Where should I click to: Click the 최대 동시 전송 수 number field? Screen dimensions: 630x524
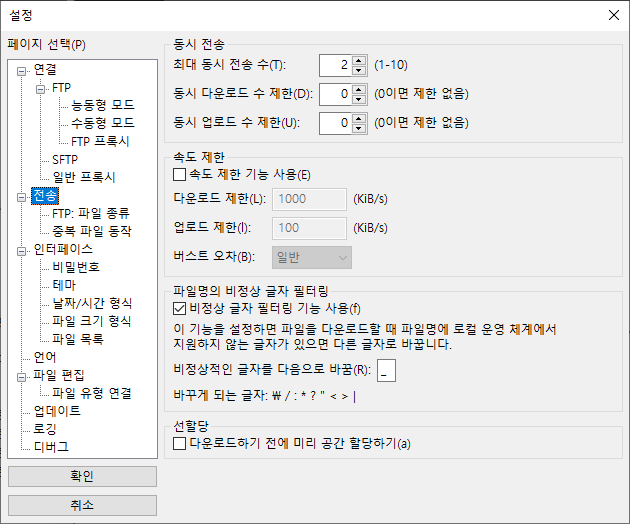(x=335, y=66)
